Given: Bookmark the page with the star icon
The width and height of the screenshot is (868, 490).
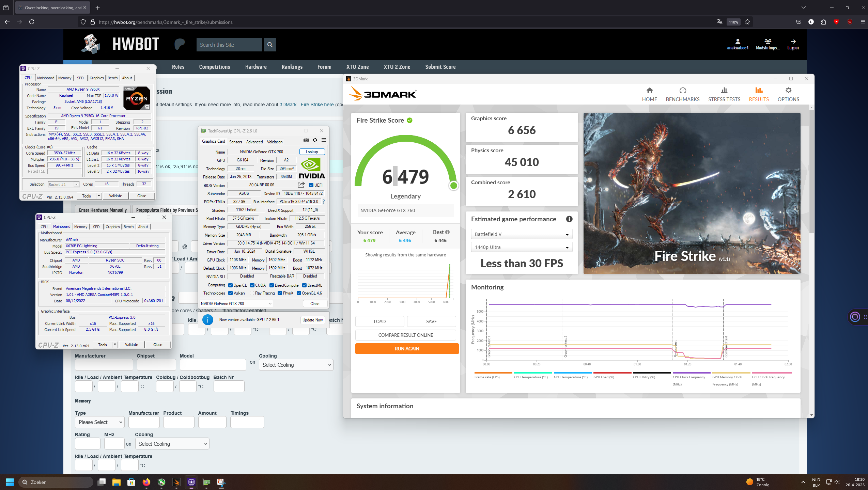Looking at the screenshot, I should [x=747, y=22].
